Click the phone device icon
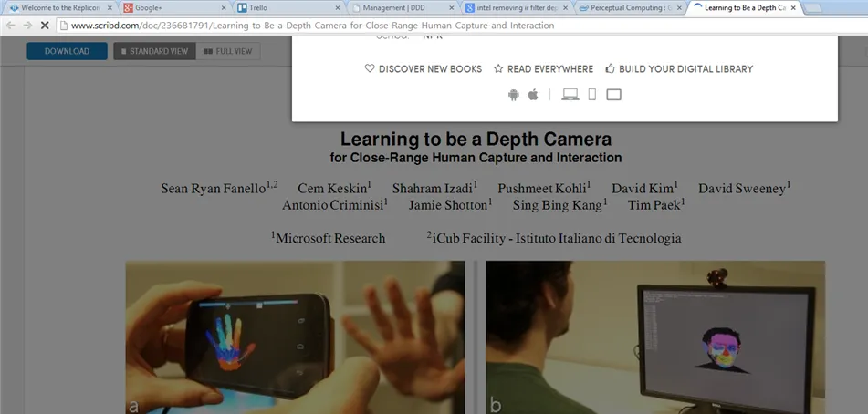The width and height of the screenshot is (868, 414). tap(591, 95)
